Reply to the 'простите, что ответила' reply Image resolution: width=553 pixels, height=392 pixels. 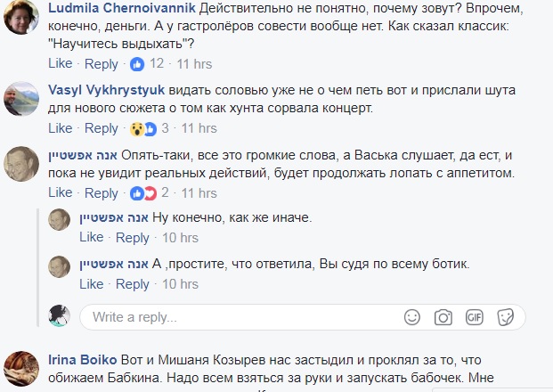click(x=133, y=284)
